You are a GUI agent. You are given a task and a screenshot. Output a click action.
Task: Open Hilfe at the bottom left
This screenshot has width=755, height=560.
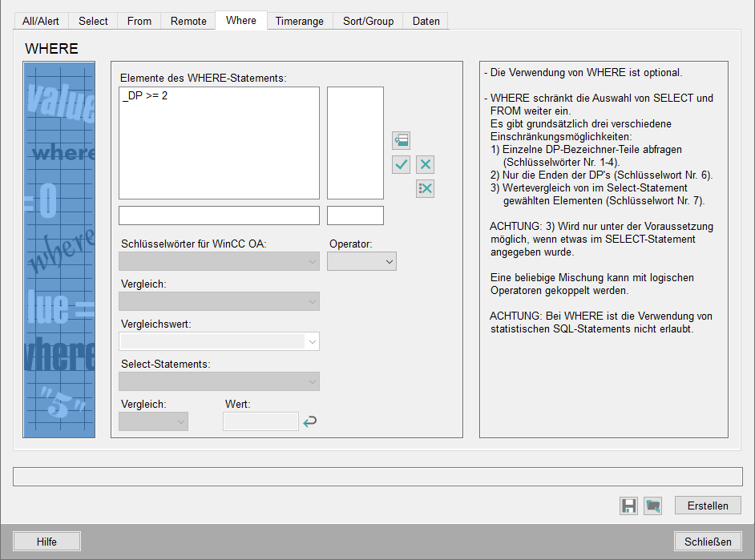point(46,542)
